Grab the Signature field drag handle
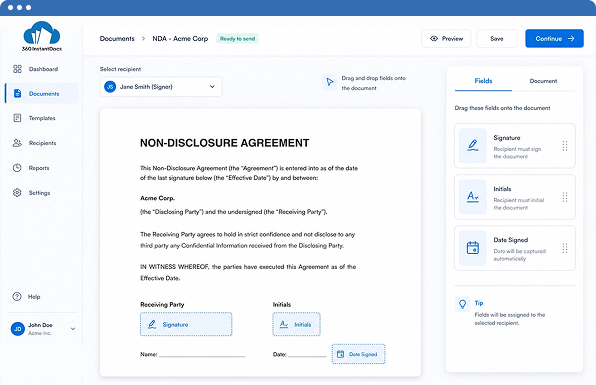The image size is (596, 385). point(565,146)
